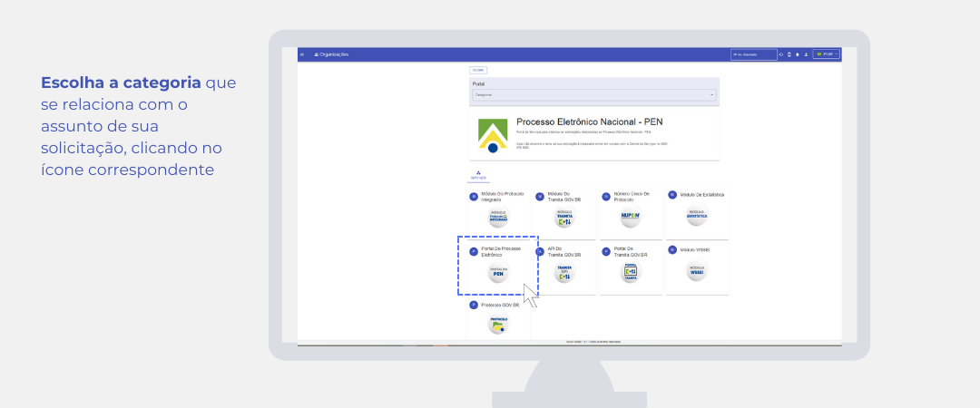Click the M badge of Módulo Do Protocolo Integrado
Screen dimensions: 980x408
[x=474, y=196]
